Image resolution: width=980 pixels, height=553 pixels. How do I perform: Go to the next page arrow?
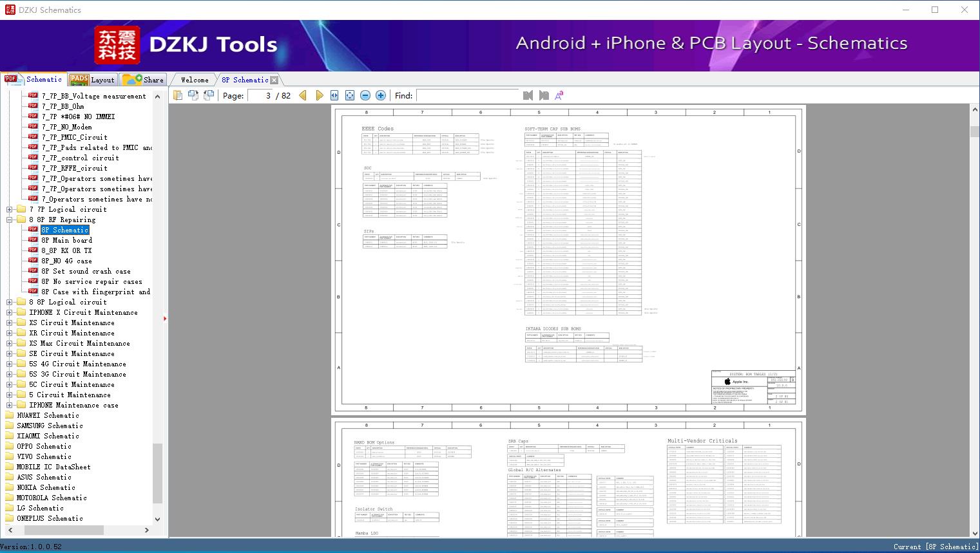point(320,95)
